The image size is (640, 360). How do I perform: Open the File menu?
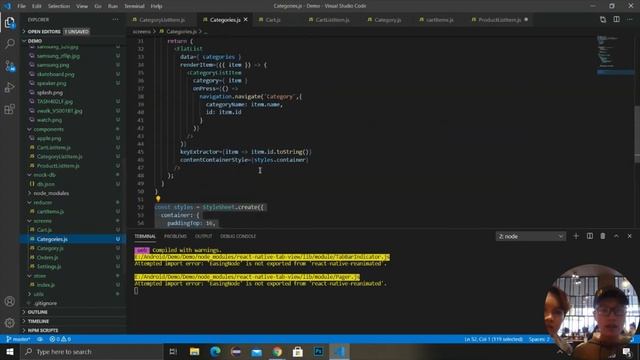pos(21,6)
